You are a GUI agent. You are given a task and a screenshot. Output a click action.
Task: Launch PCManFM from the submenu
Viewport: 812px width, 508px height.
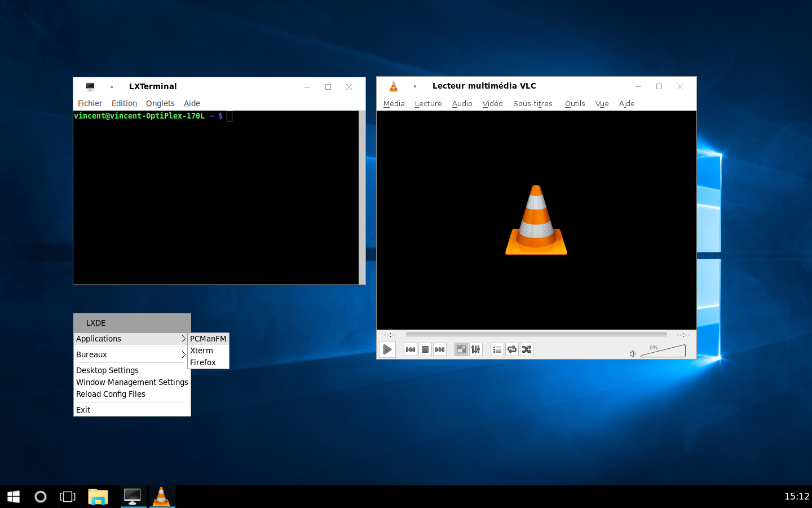pos(208,339)
